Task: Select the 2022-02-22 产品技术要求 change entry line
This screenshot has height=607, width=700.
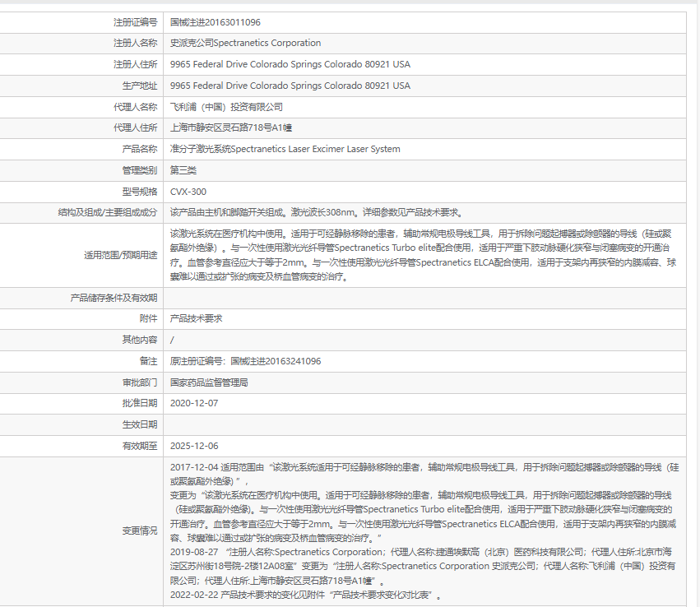Action: (x=306, y=595)
